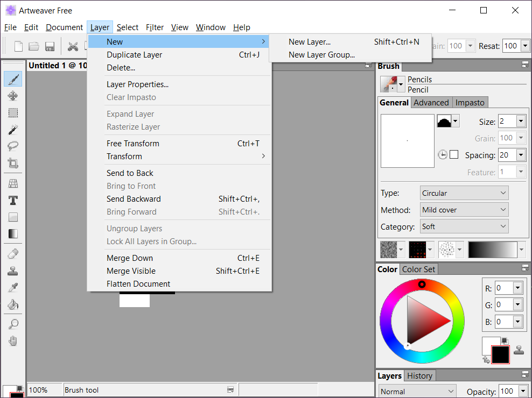Viewport: 532px width, 398px height.
Task: Switch to the History tab
Action: pyautogui.click(x=419, y=375)
